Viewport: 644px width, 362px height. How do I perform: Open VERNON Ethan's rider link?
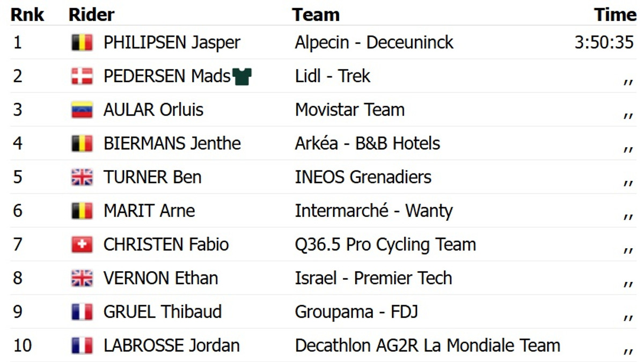pos(160,278)
